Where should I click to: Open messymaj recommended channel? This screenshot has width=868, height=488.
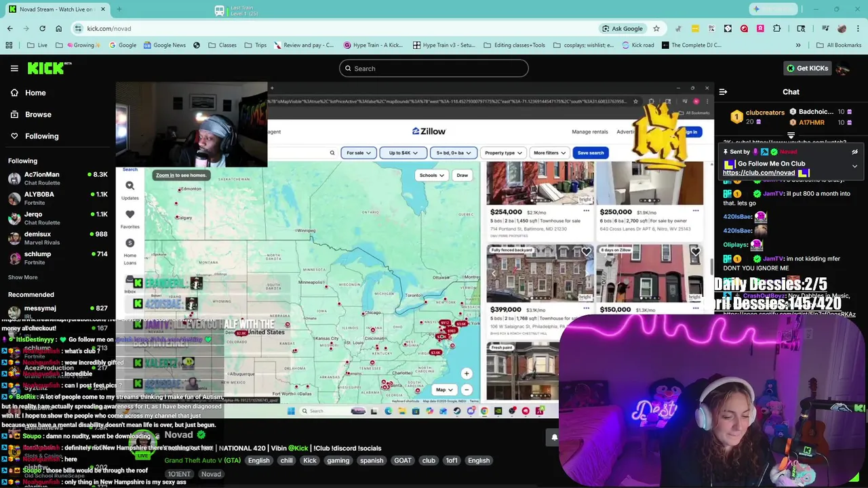click(57, 312)
